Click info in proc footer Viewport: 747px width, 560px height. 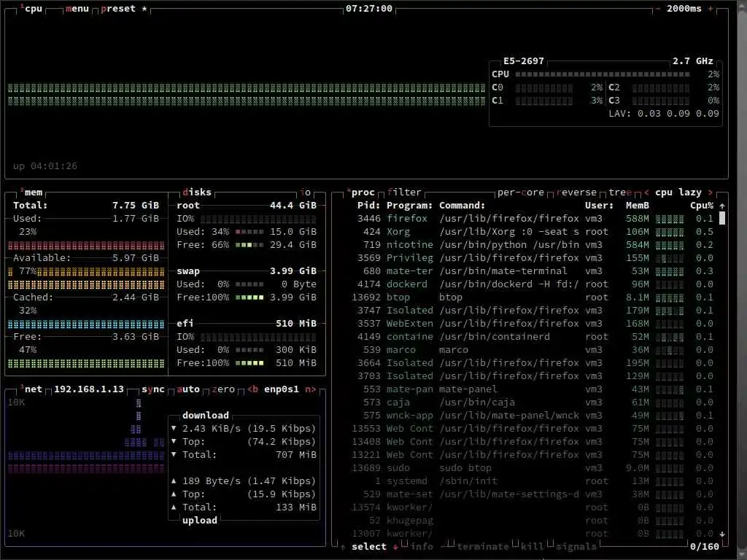click(422, 547)
